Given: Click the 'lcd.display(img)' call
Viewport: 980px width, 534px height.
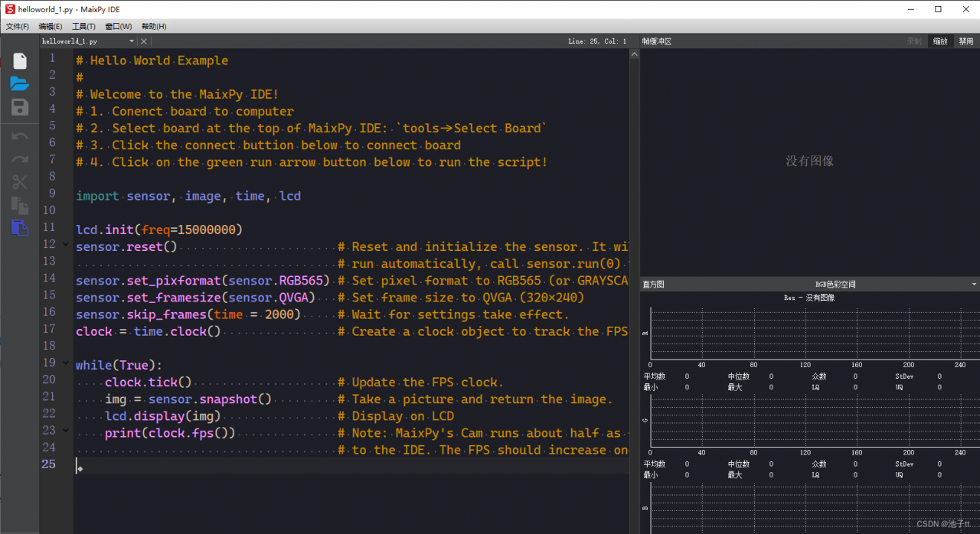Looking at the screenshot, I should point(163,415).
